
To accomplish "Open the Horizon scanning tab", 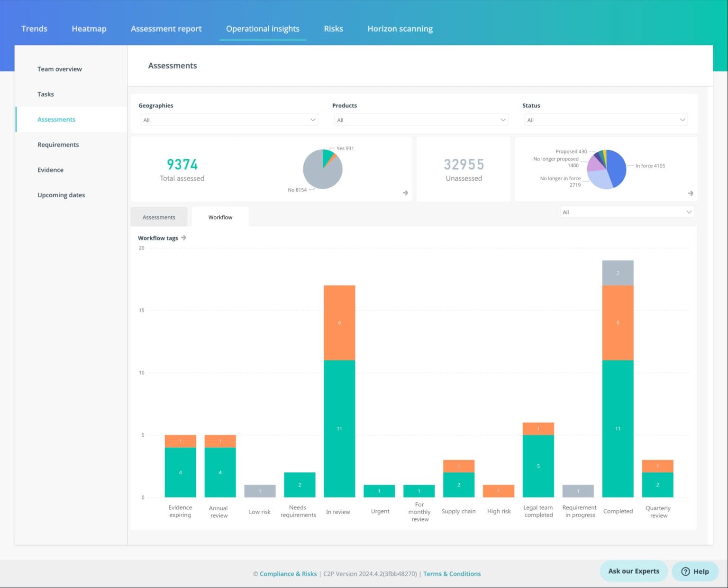I will [x=400, y=28].
